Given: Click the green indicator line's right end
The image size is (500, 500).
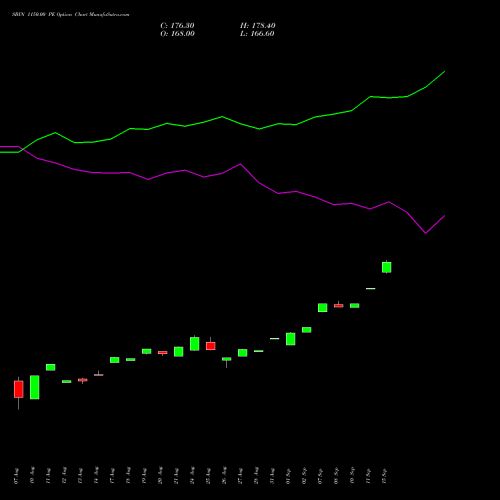Looking at the screenshot, I should coord(444,71).
